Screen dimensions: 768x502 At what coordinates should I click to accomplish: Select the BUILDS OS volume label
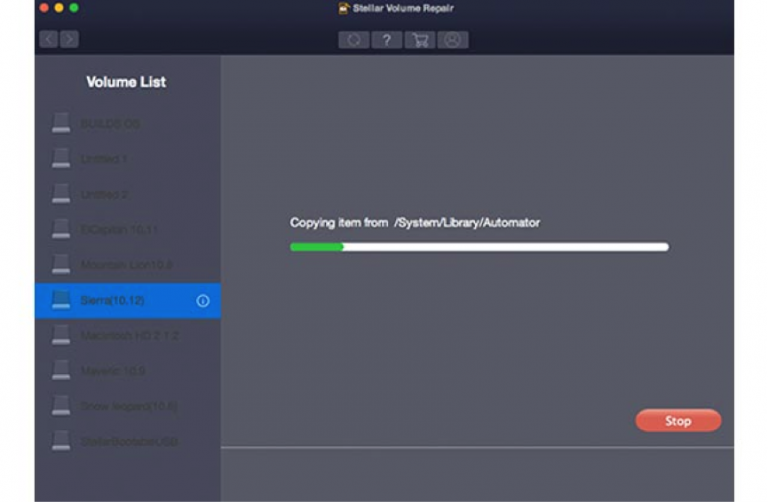[110, 124]
